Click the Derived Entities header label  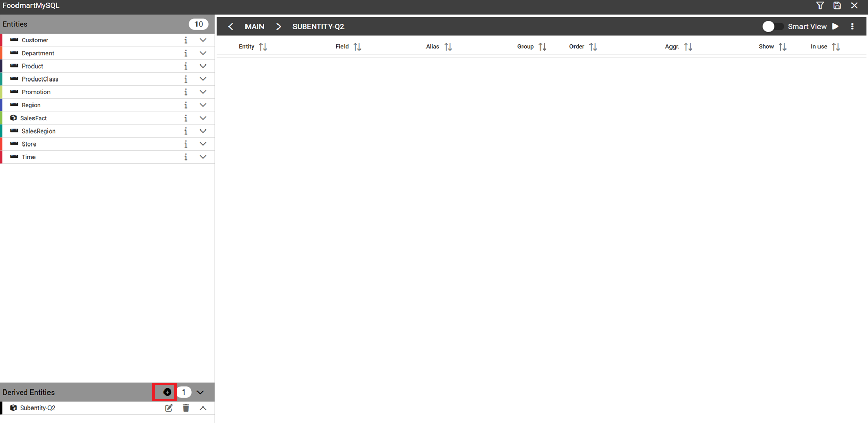(28, 392)
